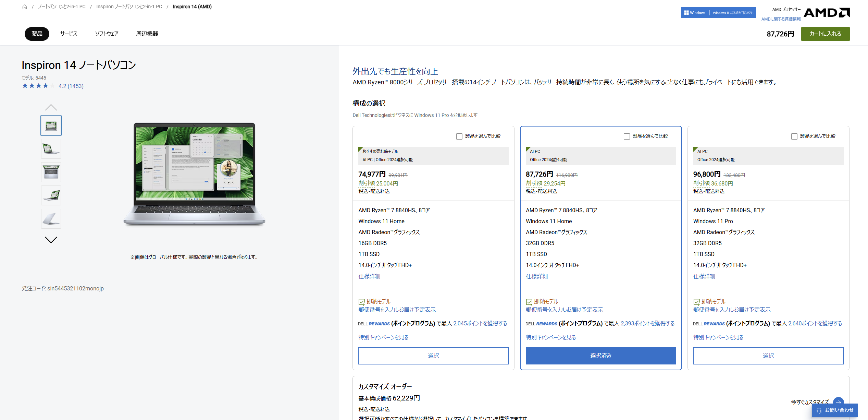This screenshot has width=868, height=420.
Task: Open 2,640ポイントを獲得する rewards link
Action: pos(815,323)
